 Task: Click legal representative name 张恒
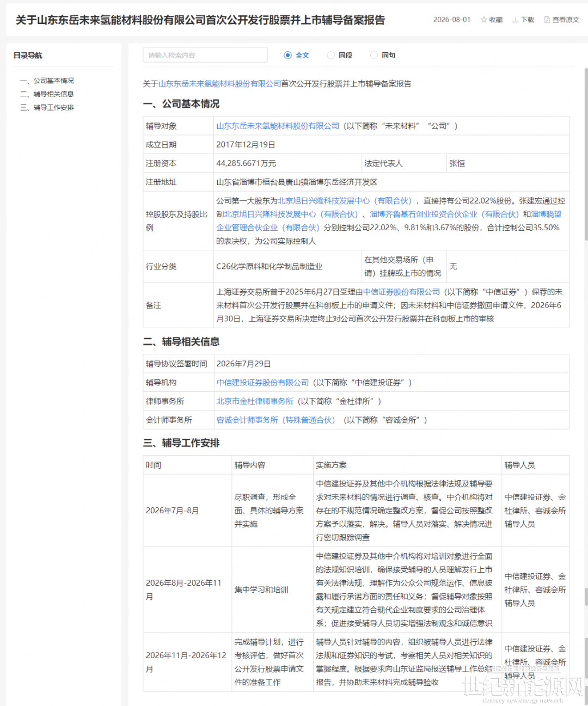[x=457, y=163]
